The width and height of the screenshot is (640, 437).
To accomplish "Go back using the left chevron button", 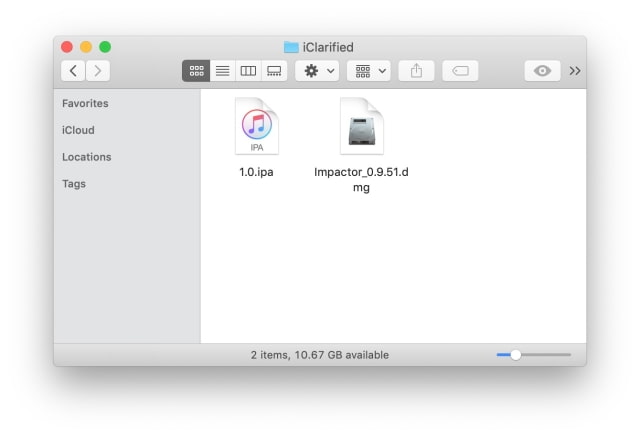I will [74, 71].
